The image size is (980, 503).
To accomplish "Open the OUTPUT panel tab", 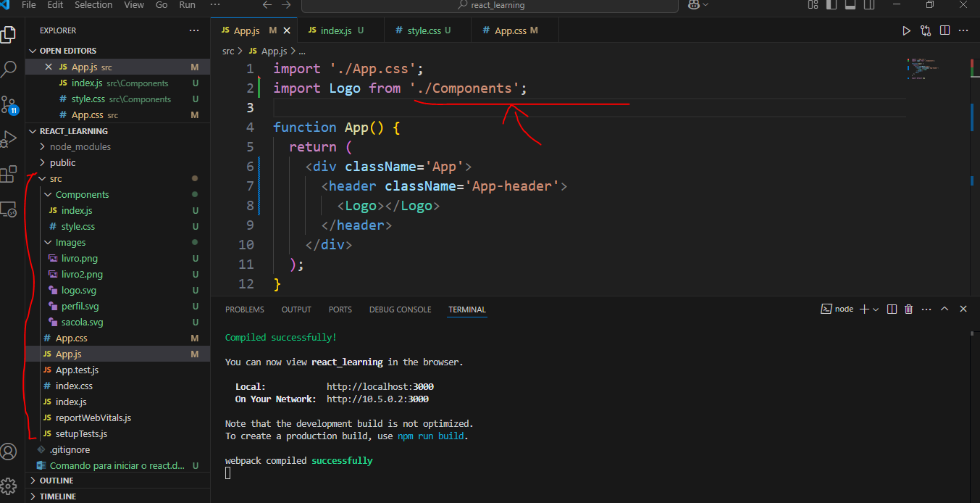I will (296, 309).
